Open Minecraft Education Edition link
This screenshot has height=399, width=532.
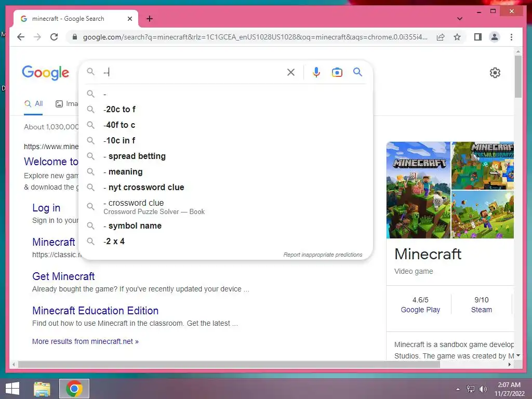(96, 311)
